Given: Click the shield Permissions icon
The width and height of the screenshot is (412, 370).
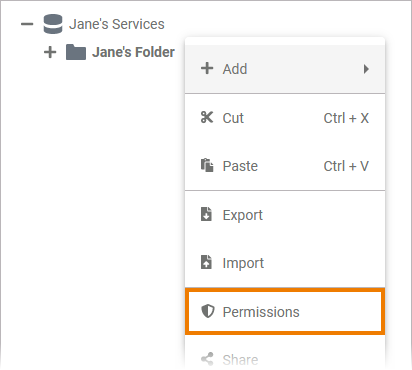Looking at the screenshot, I should (x=208, y=311).
